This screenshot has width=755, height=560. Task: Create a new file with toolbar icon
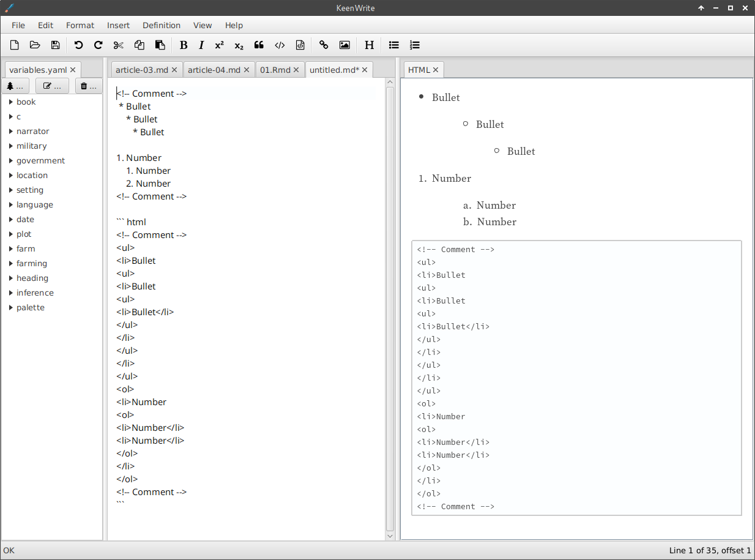click(x=15, y=45)
